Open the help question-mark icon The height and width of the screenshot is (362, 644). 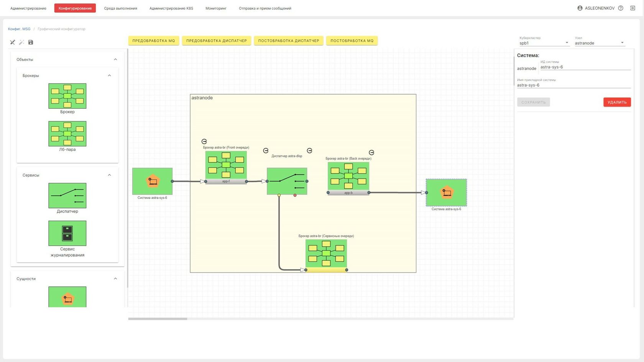click(x=621, y=8)
